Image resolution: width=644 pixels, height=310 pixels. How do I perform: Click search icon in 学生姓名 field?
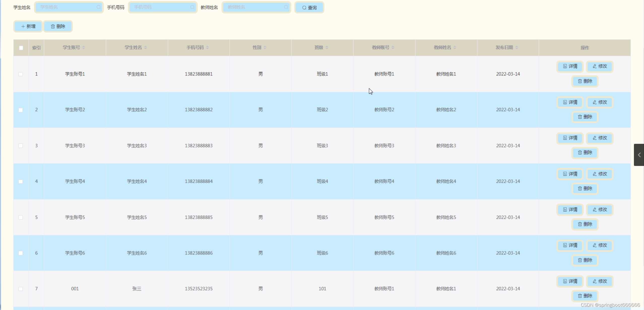pyautogui.click(x=98, y=7)
